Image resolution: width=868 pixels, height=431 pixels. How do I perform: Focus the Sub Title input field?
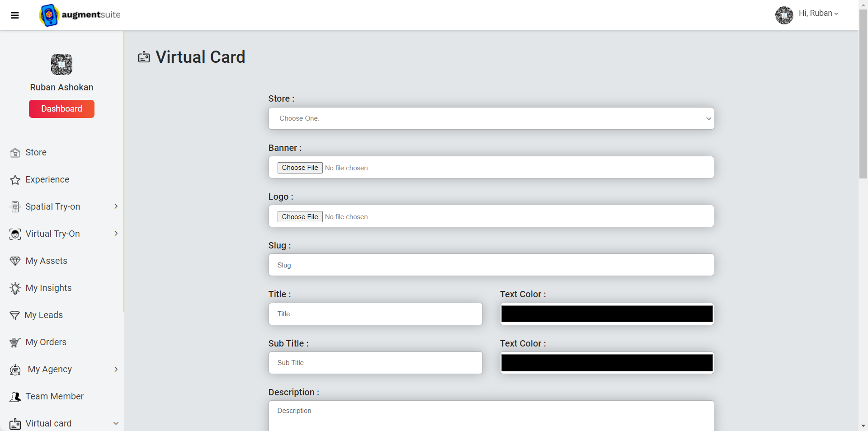tap(375, 363)
